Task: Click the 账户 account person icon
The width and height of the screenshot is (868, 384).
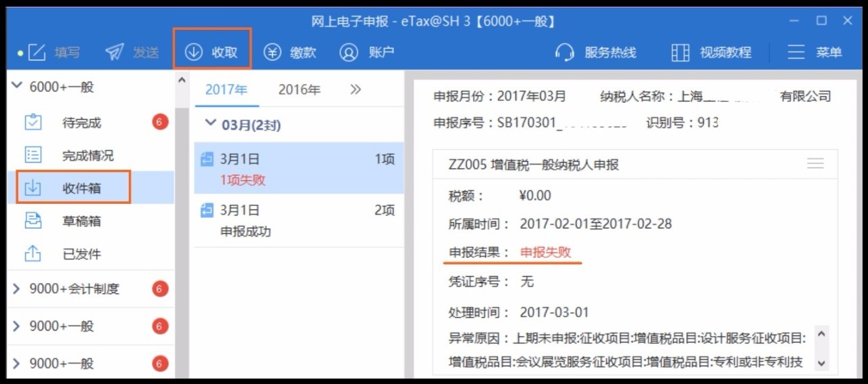Action: [349, 52]
